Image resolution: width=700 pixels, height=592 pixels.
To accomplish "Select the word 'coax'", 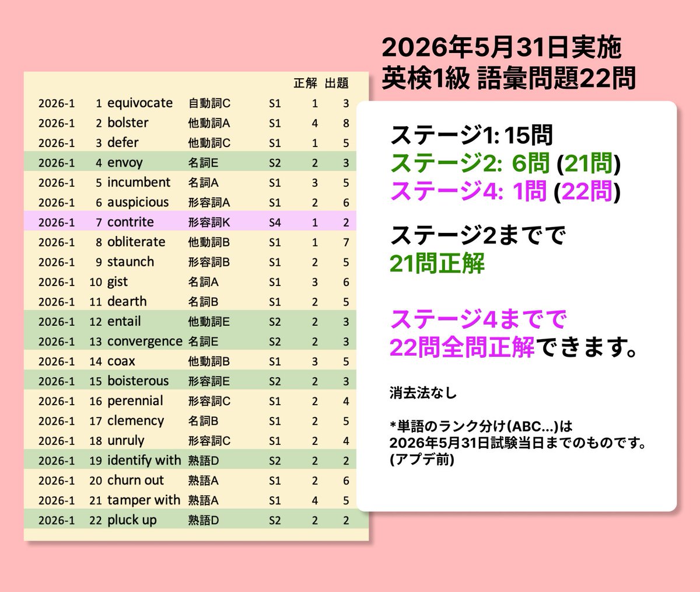I will tap(121, 361).
